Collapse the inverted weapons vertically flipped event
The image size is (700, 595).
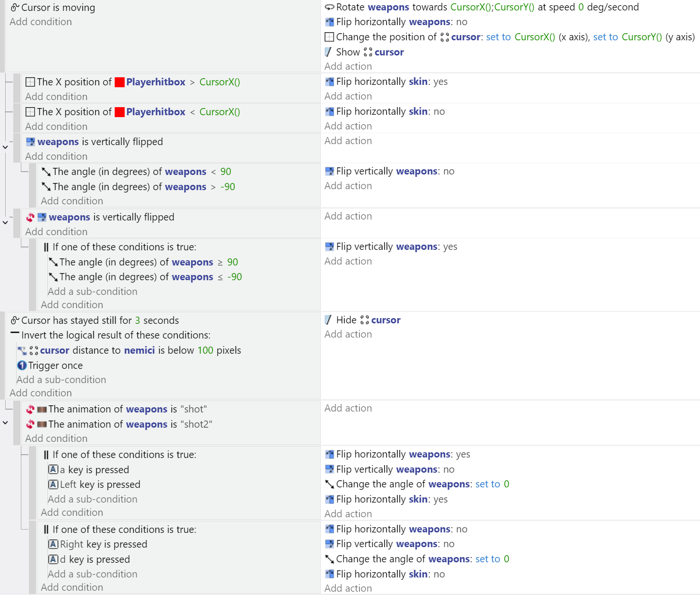(5, 222)
